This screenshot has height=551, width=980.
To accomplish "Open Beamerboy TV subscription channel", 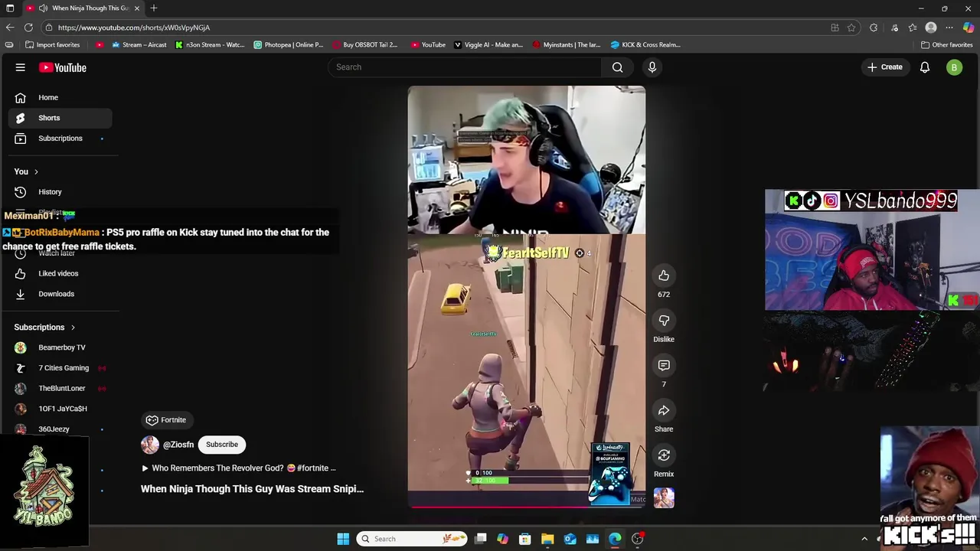I will point(60,347).
